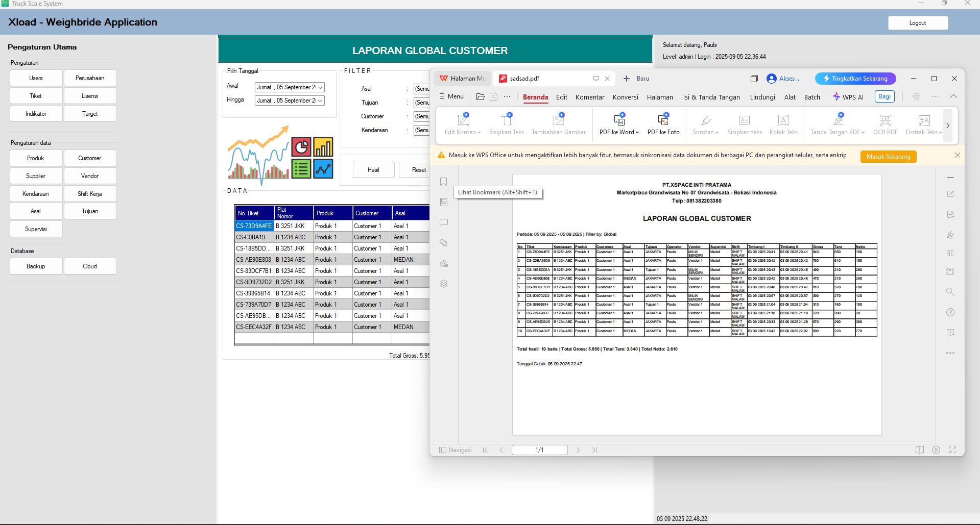Click the search magnifier in right sidebar
The height and width of the screenshot is (525, 980).
[950, 292]
